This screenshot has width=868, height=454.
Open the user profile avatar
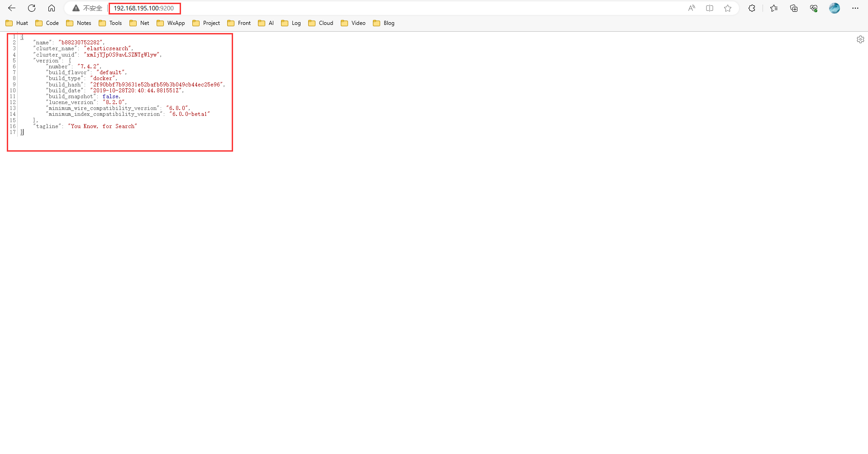point(835,8)
